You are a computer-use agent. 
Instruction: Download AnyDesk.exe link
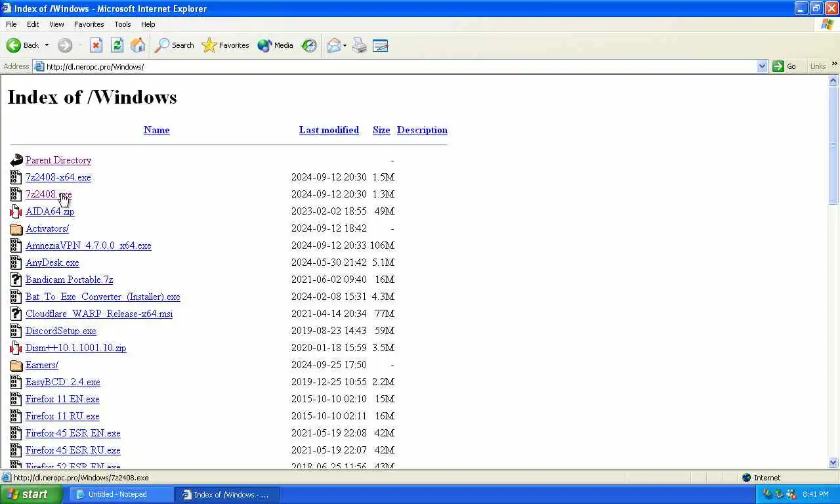(52, 262)
